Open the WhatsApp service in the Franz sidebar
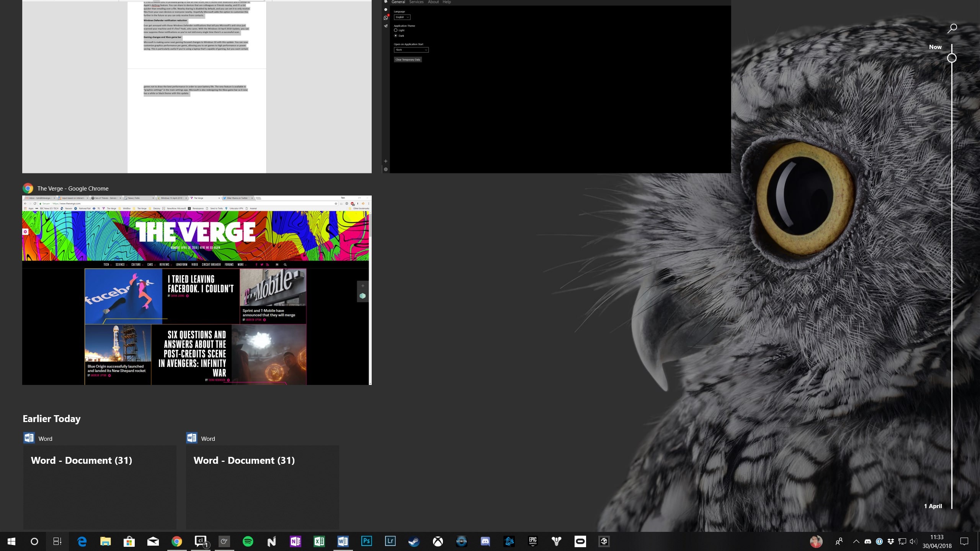Viewport: 980px width, 551px height. 385,17
